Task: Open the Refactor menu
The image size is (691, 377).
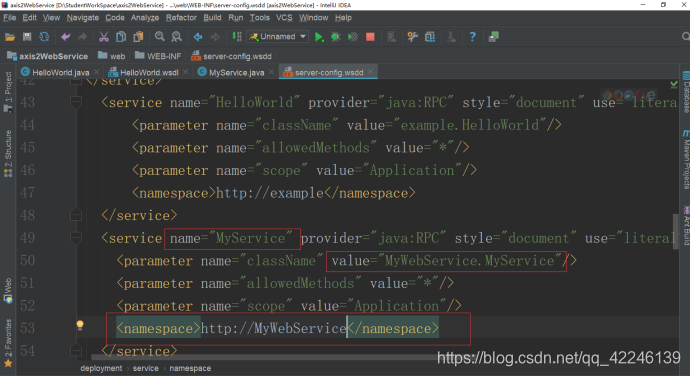Action: tap(181, 18)
